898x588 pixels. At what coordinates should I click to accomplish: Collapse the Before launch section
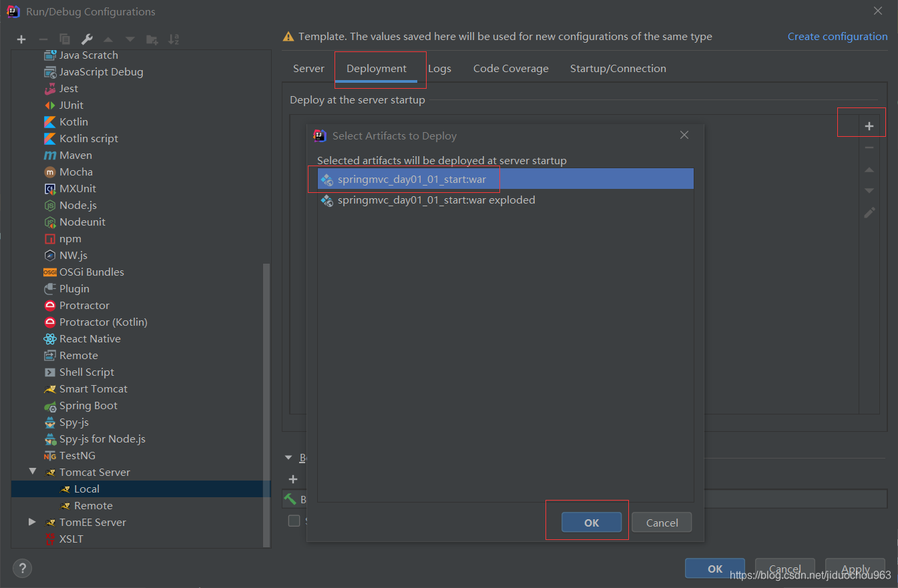click(x=288, y=458)
